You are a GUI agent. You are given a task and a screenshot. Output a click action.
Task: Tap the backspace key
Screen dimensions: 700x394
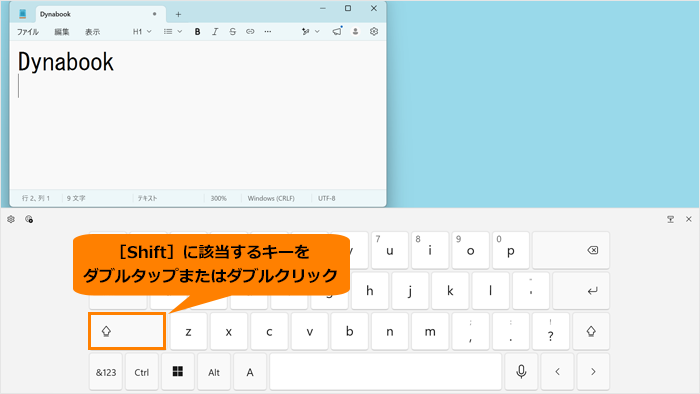[571, 250]
